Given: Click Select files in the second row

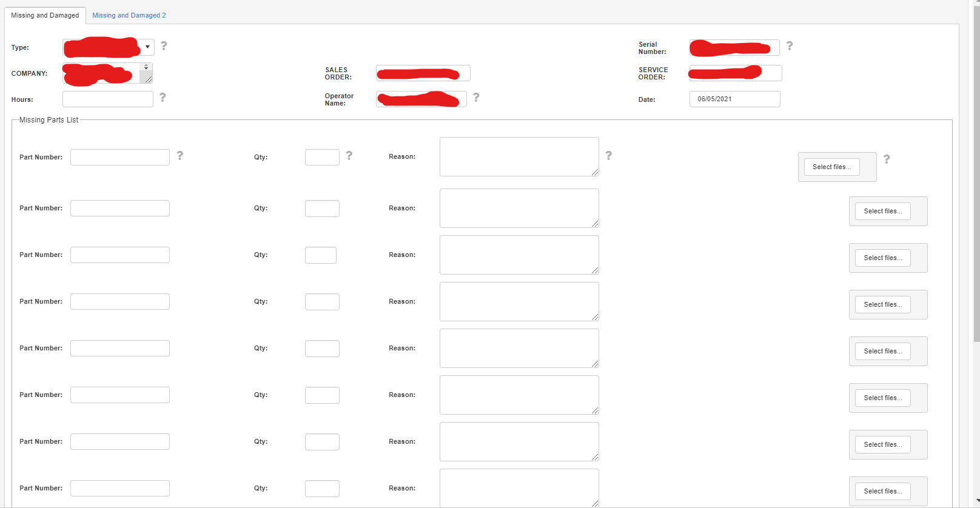Looking at the screenshot, I should coord(883,211).
